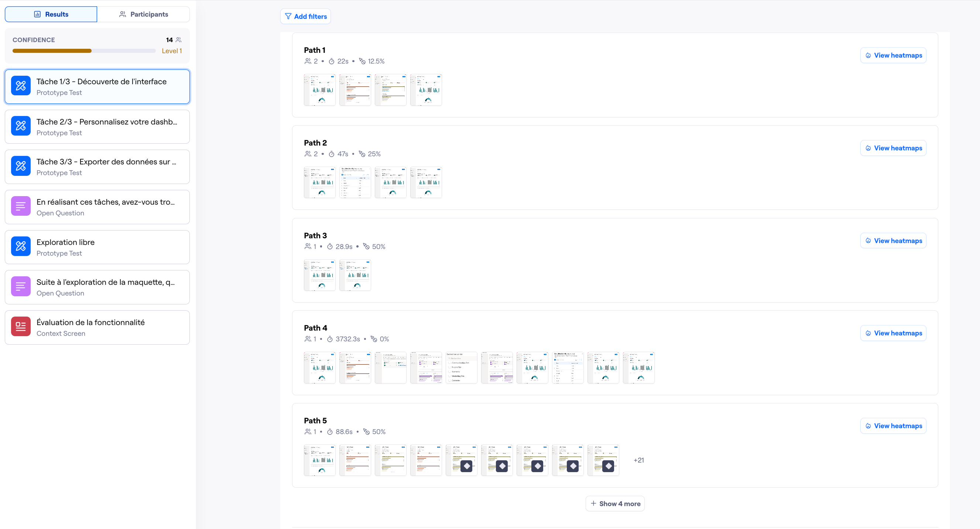The image size is (980, 529).
Task: Click the purple Open Question icon for 'En réalisant ces tâches'
Action: pos(21,207)
